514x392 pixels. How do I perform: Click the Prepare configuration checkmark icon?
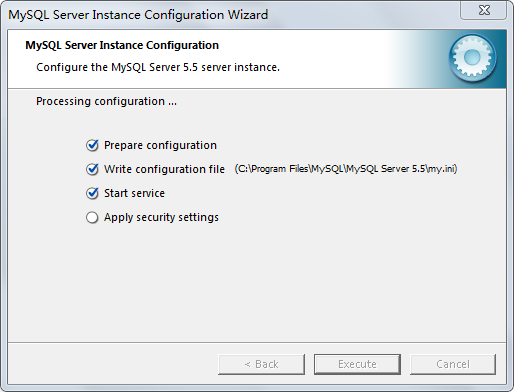(x=92, y=145)
